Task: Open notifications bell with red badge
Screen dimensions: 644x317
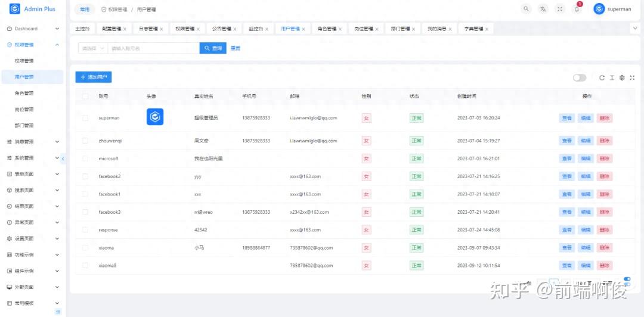Action: click(577, 9)
